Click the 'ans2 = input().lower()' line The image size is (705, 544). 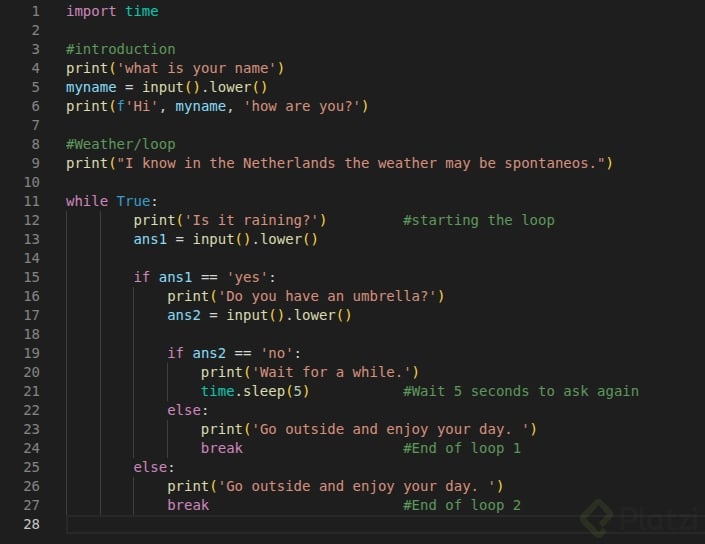click(x=259, y=315)
